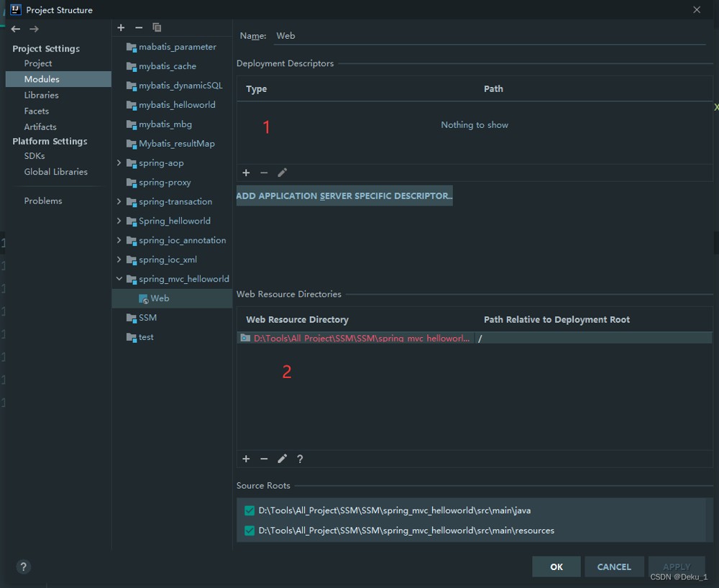Click the SSM module folder icon
Image resolution: width=719 pixels, height=588 pixels.
click(x=131, y=318)
